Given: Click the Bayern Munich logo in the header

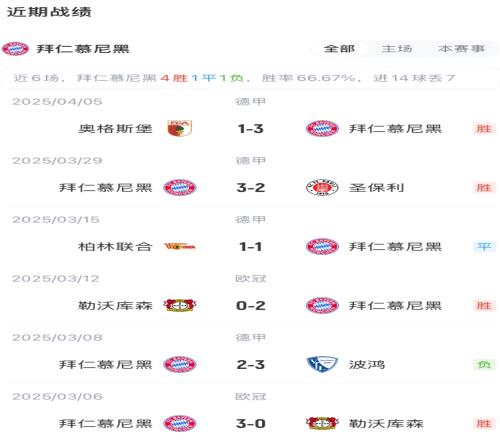Looking at the screenshot, I should 15,49.
